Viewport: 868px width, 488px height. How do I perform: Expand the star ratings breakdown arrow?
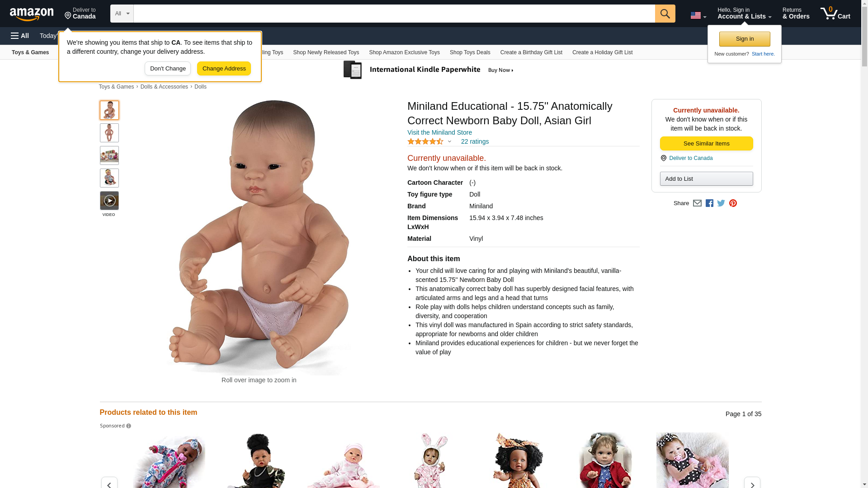coord(449,141)
